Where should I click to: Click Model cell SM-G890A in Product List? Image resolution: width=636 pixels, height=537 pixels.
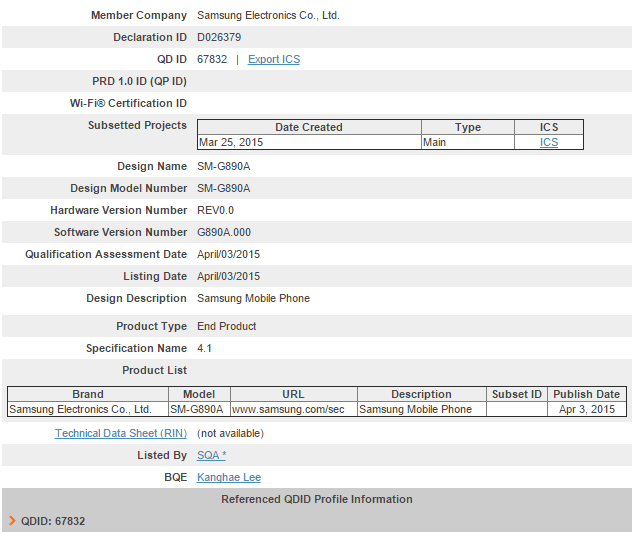click(199, 409)
